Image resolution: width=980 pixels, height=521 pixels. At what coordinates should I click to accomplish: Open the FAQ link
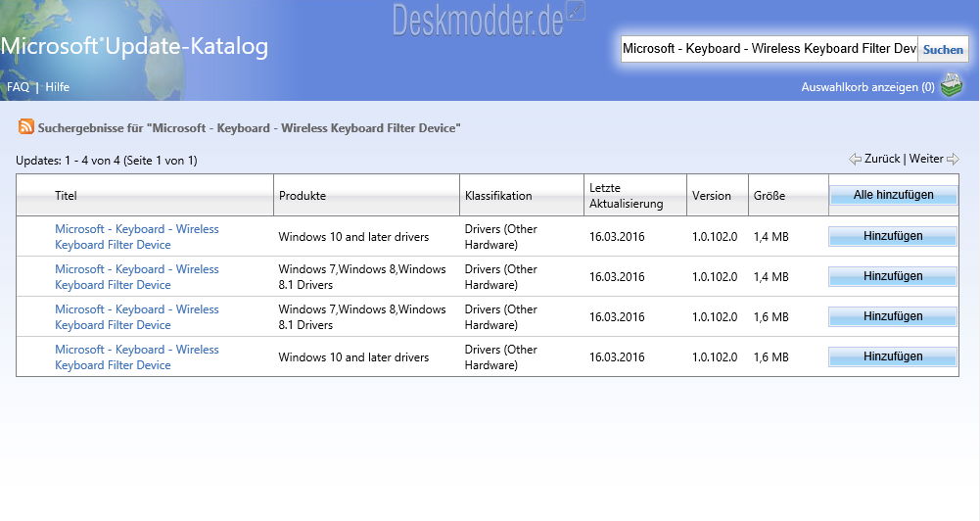click(x=18, y=87)
